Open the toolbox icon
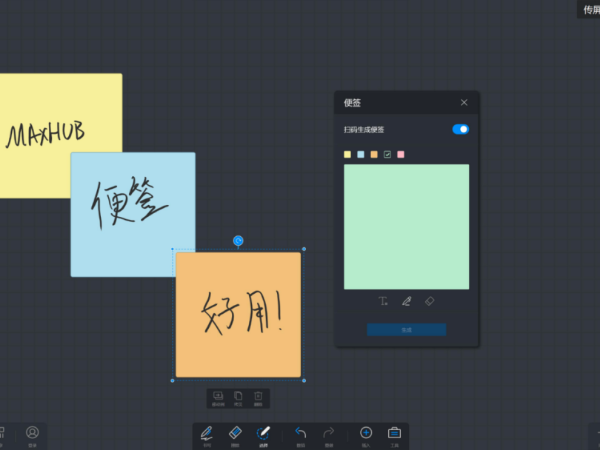 [394, 434]
